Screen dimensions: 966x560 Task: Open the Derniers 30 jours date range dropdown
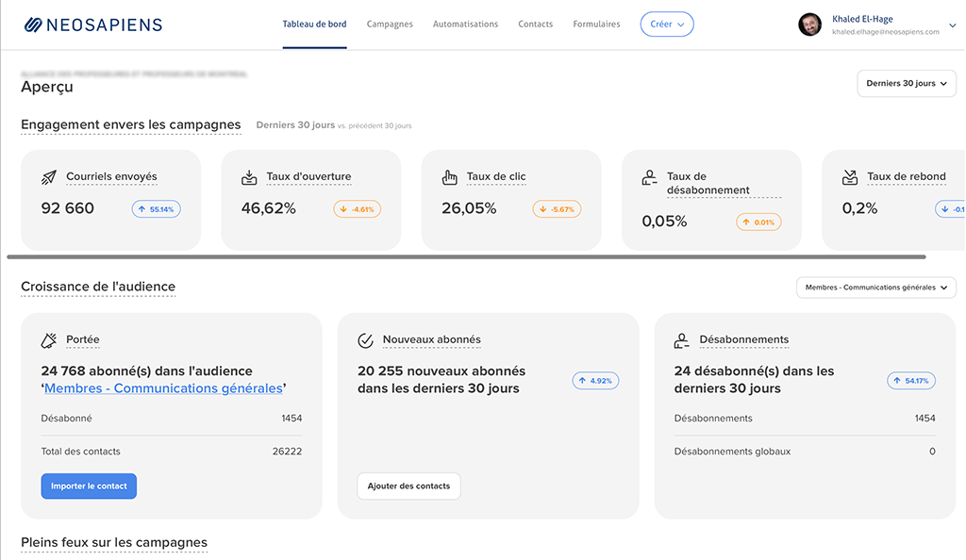(906, 83)
